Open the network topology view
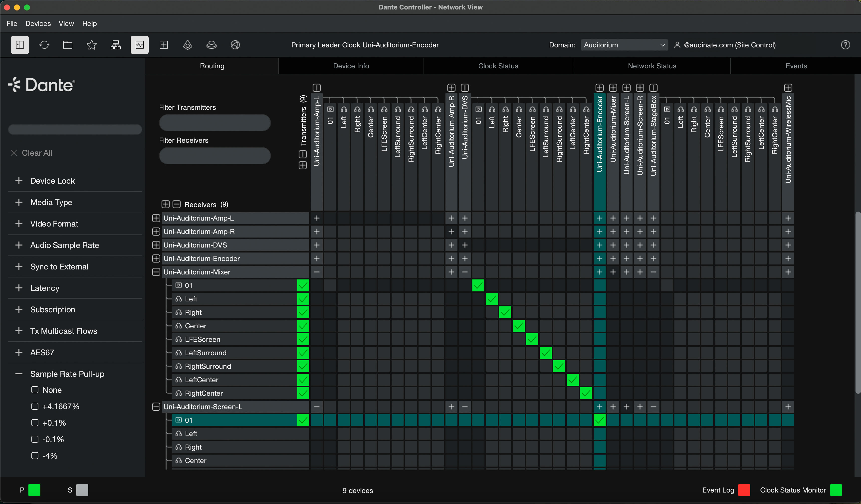861x504 pixels. (115, 45)
